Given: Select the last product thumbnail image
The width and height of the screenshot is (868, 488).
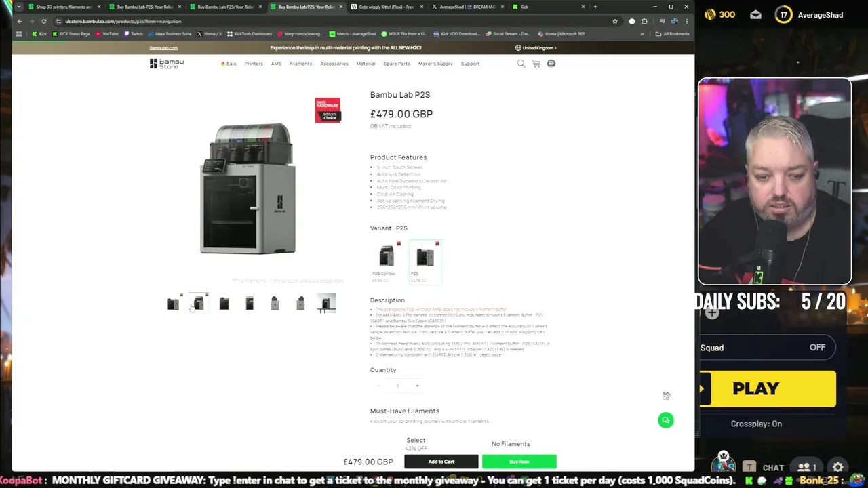Looking at the screenshot, I should (x=326, y=304).
